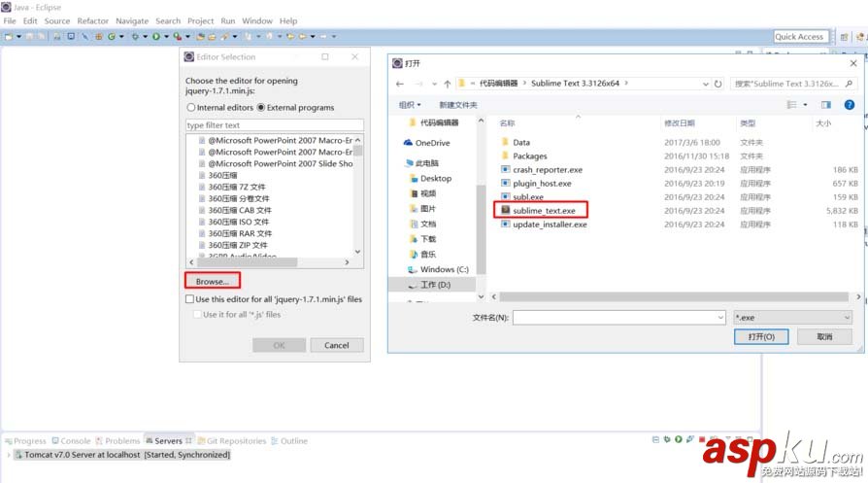Open the view options dropdown arrow in file dialog

click(x=806, y=105)
